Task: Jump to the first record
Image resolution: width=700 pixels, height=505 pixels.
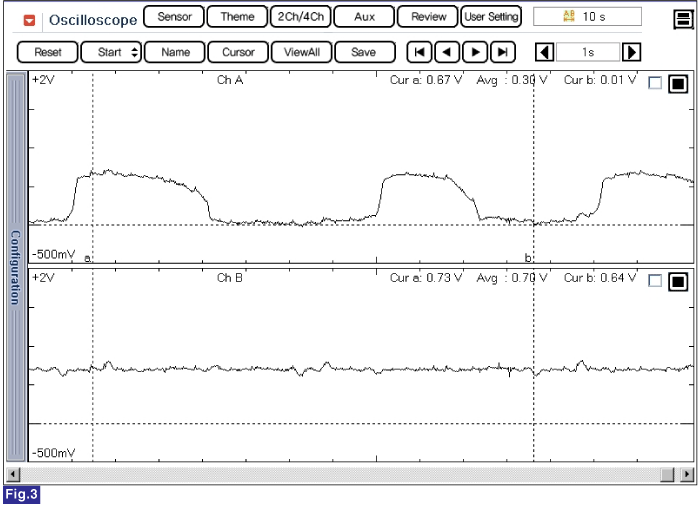Action: (420, 52)
